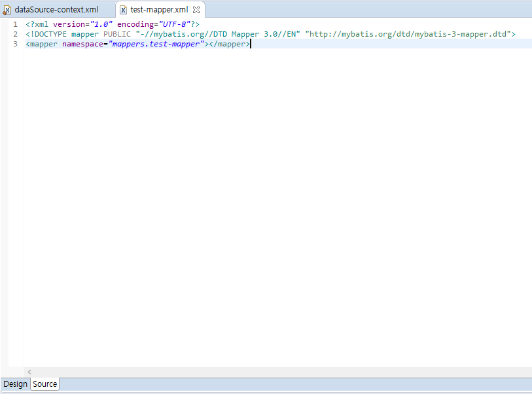Viewport: 532px width, 394px height.
Task: Click the dataSource-context.xml file icon
Action: (7, 10)
